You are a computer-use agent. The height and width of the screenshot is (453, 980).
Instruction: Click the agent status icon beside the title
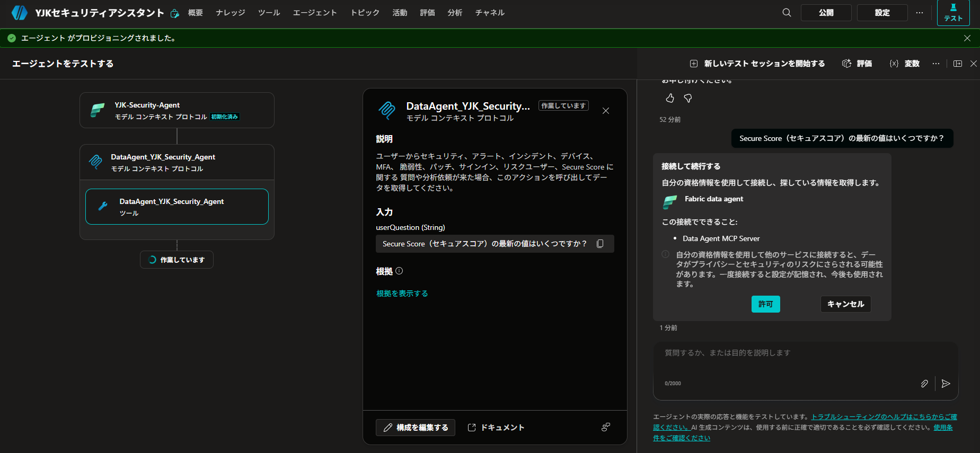pyautogui.click(x=174, y=13)
